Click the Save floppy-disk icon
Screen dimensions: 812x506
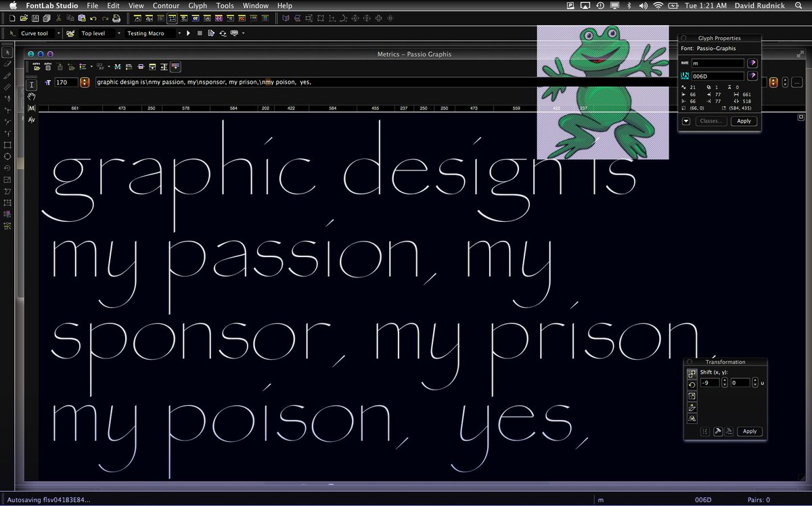tap(35, 18)
